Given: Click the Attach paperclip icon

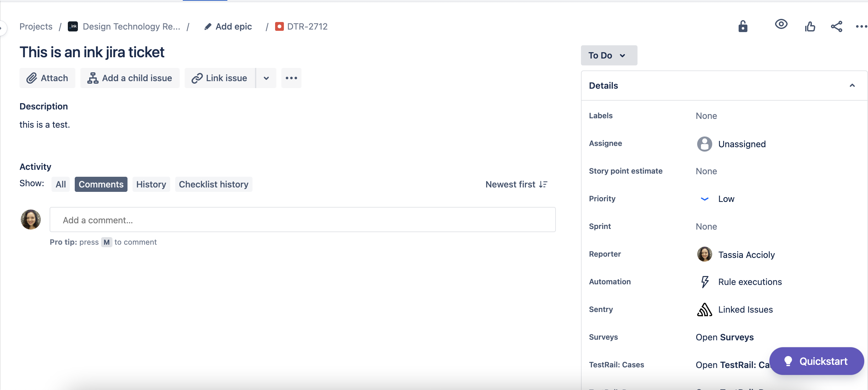Looking at the screenshot, I should (32, 78).
